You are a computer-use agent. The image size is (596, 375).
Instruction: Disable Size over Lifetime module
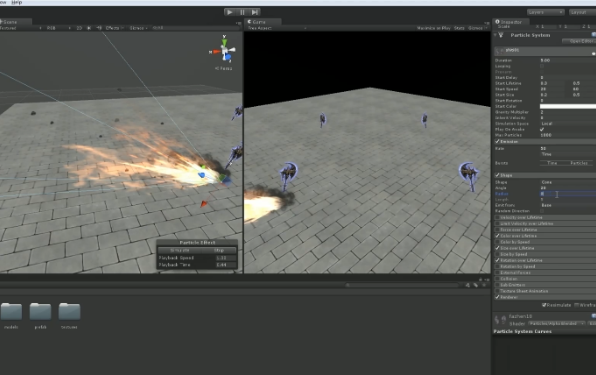tap(497, 248)
